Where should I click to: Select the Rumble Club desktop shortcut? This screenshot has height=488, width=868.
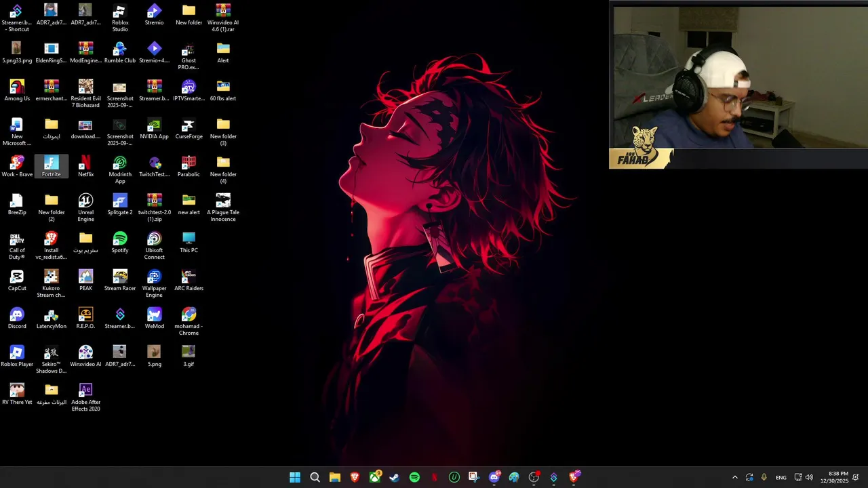click(120, 53)
